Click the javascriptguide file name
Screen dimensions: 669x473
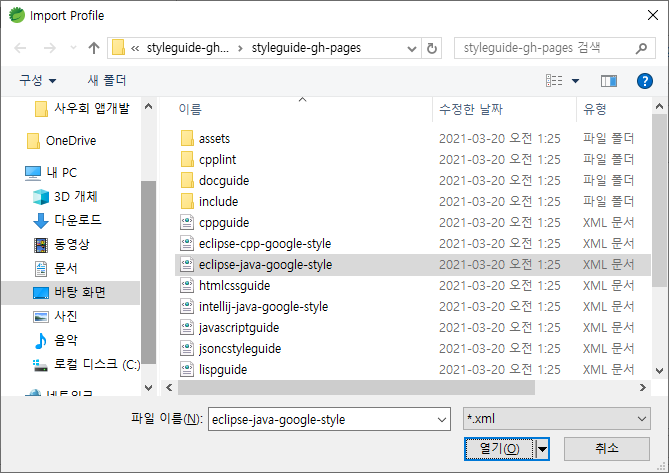coord(239,328)
